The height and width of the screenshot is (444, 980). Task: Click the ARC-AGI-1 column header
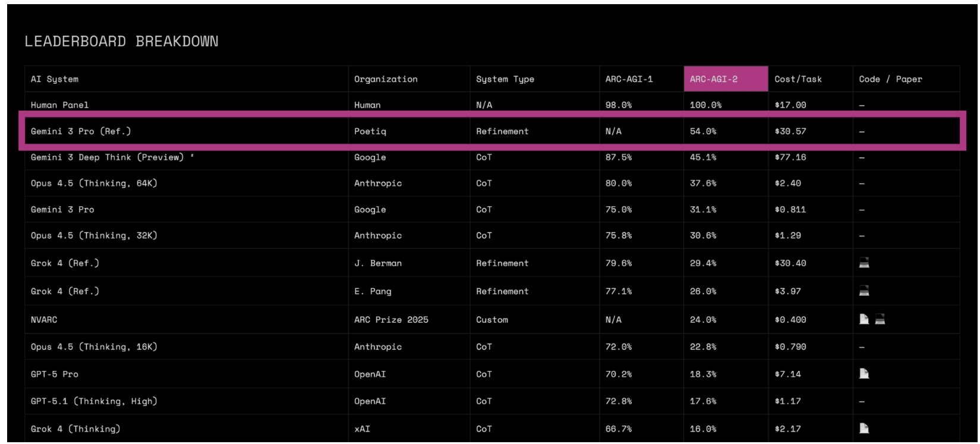coord(629,79)
